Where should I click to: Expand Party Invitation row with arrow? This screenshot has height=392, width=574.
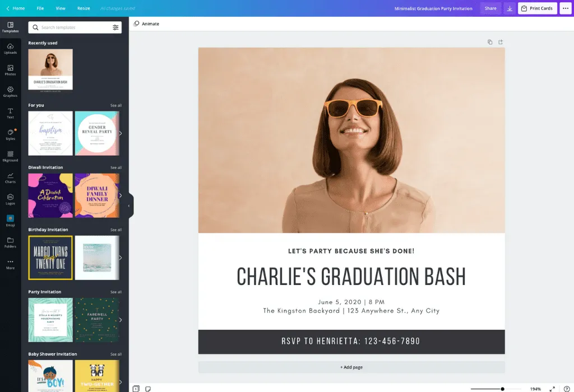coord(121,320)
